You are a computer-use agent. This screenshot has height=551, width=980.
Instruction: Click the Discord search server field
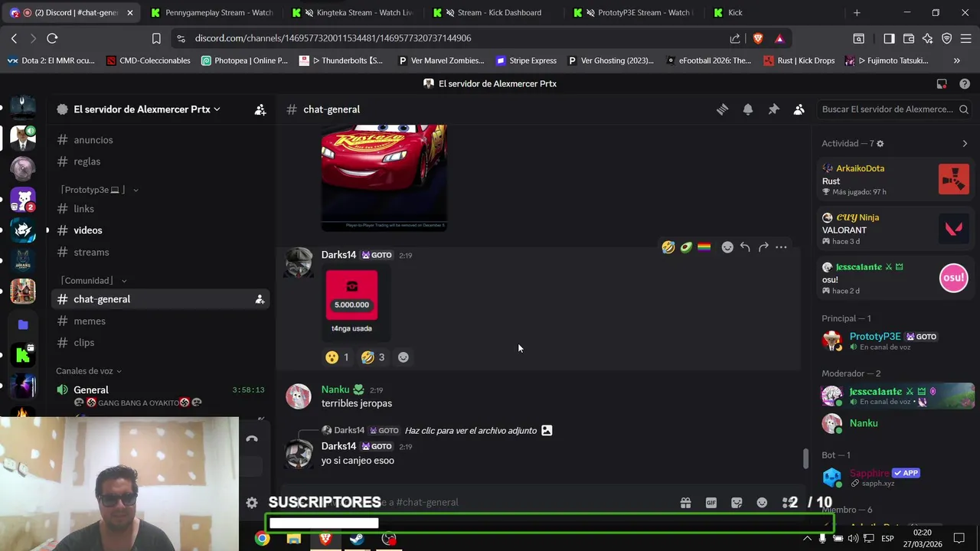click(894, 109)
